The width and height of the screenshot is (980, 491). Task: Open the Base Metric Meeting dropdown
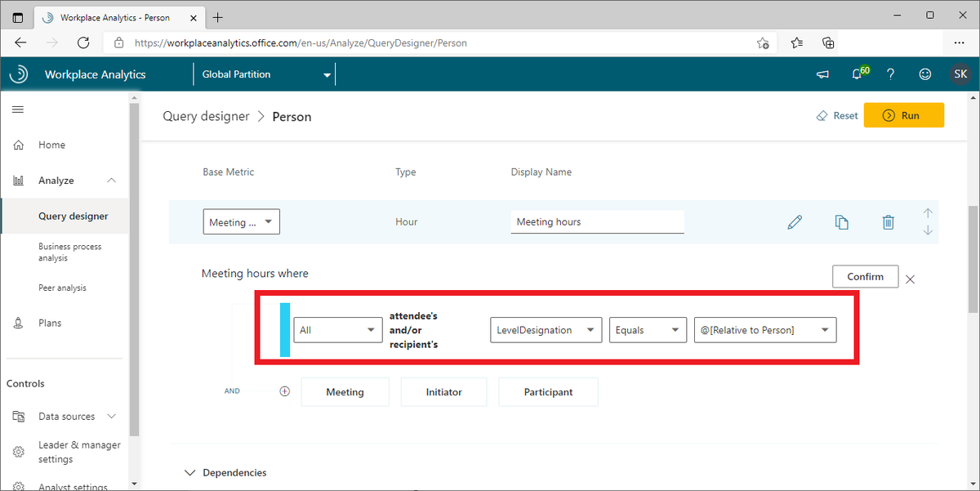pyautogui.click(x=241, y=222)
